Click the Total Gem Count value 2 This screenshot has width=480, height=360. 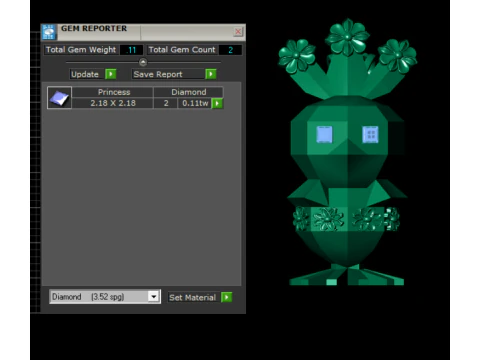pyautogui.click(x=230, y=50)
